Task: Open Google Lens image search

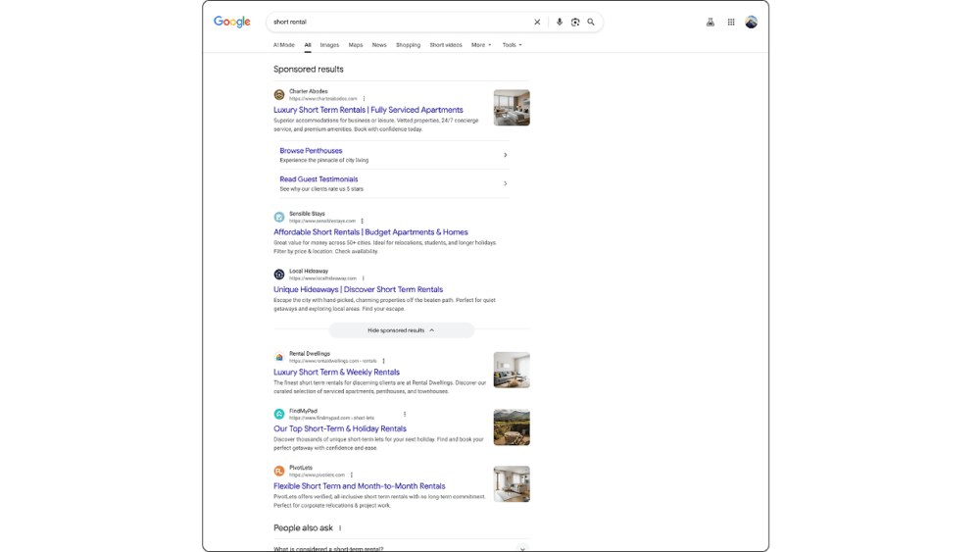Action: tap(575, 22)
